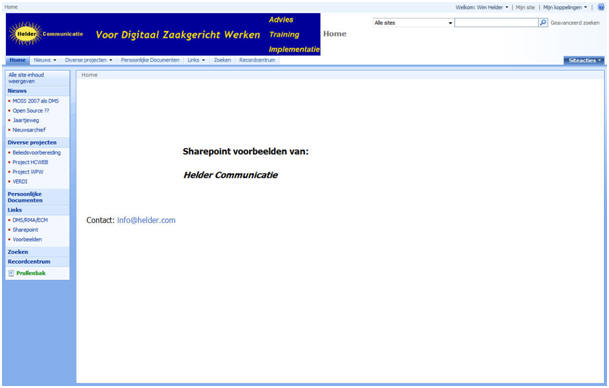
Task: Open the Prullenbak recycle bin
Action: pos(31,273)
